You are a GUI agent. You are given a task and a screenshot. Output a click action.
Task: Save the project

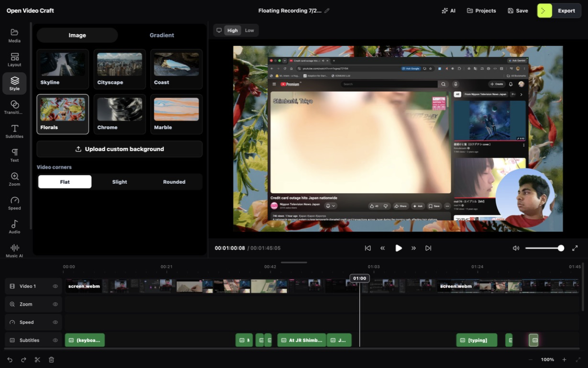pyautogui.click(x=518, y=11)
